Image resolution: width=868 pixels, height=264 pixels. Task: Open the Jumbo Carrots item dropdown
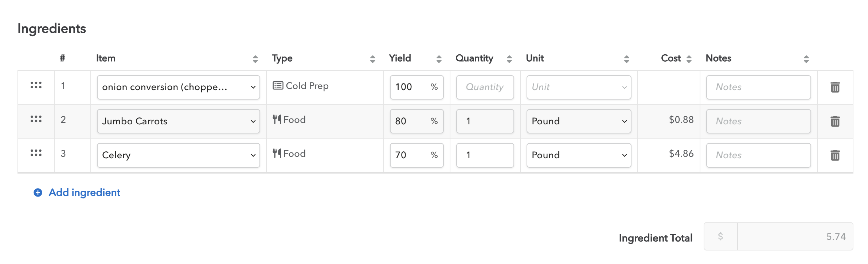click(x=178, y=121)
